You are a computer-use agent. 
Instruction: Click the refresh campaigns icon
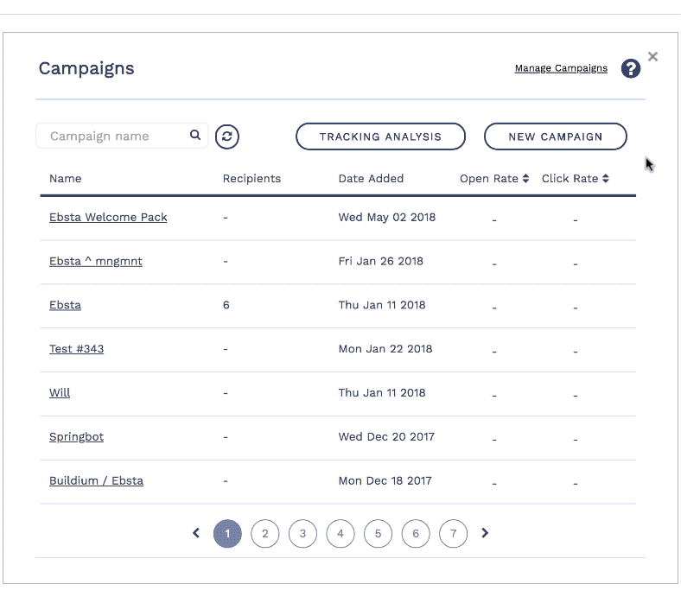[227, 137]
